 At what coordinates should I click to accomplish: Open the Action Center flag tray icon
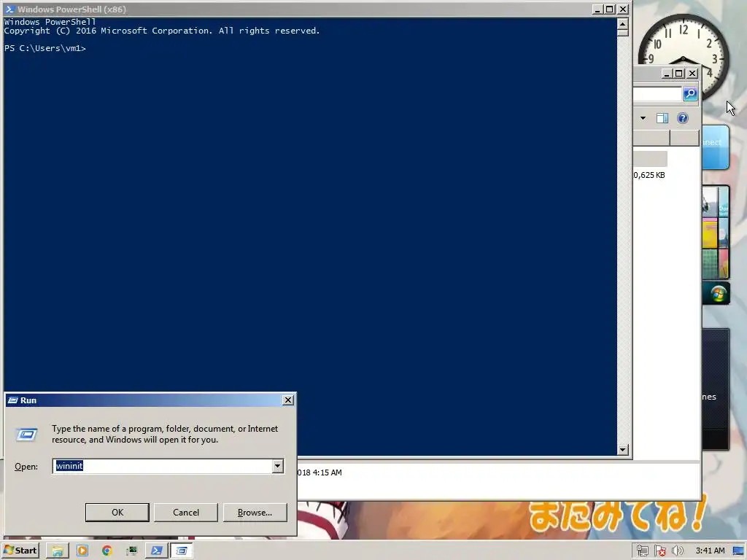coord(659,551)
